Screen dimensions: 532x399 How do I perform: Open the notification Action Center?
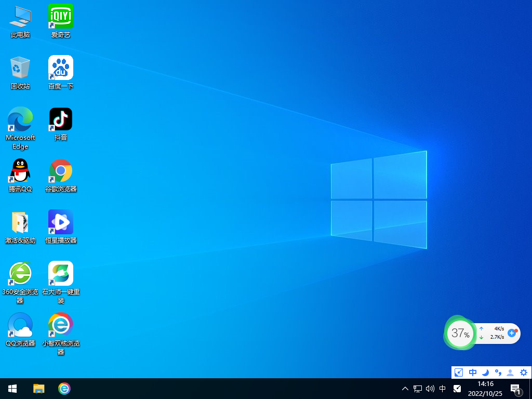point(516,389)
